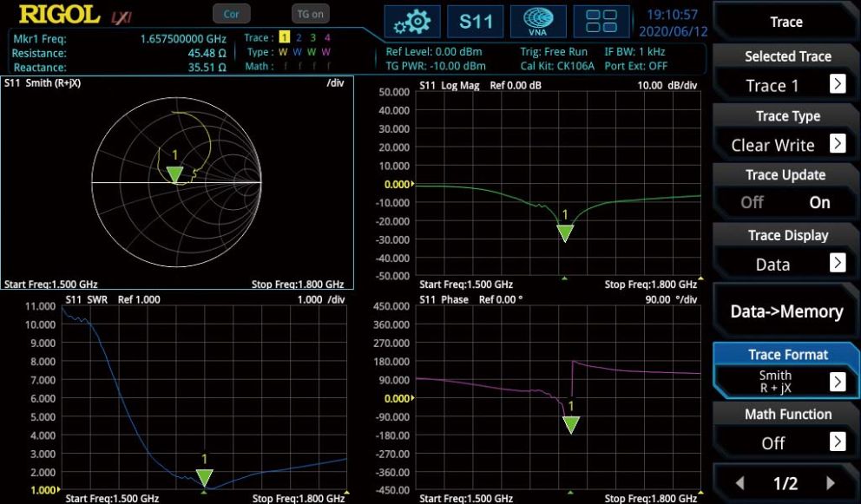Click the S11 measurement icon
The width and height of the screenshot is (861, 504).
point(476,22)
